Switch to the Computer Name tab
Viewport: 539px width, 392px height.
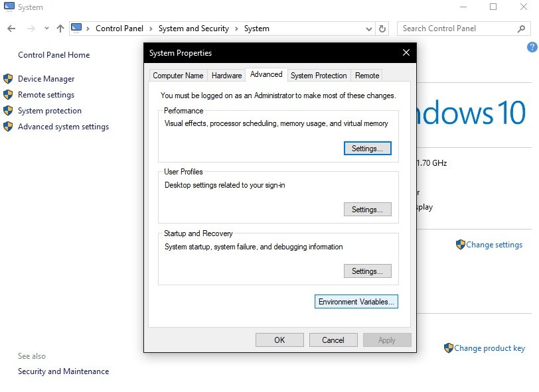178,76
